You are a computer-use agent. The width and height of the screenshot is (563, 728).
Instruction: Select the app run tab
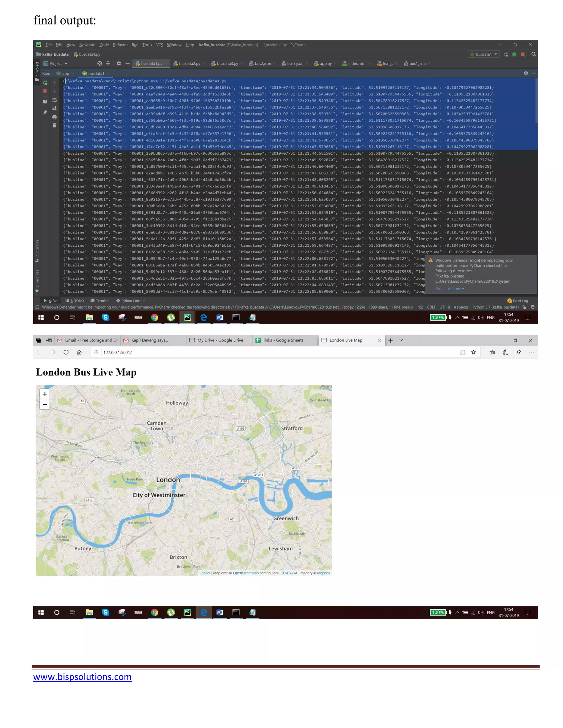click(65, 73)
